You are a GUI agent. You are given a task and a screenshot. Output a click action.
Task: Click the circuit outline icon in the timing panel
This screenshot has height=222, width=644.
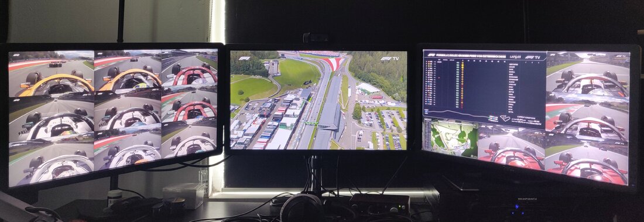coord(505,118)
